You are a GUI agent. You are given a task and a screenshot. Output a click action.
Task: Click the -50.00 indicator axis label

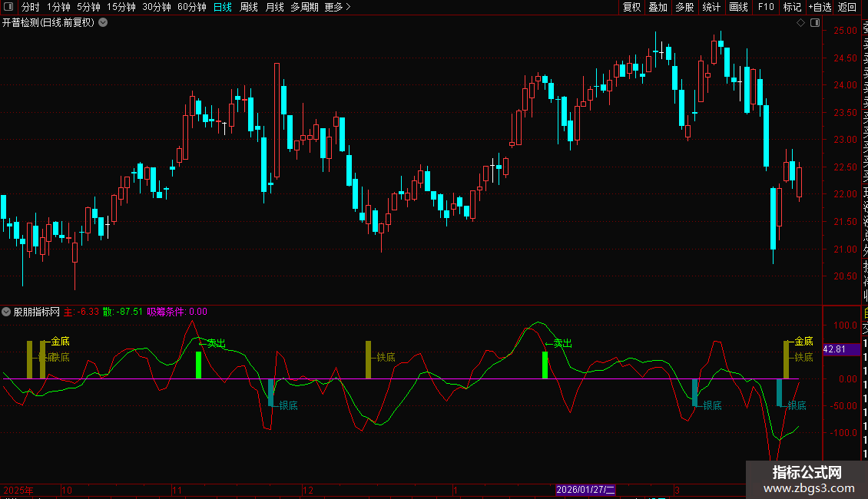pos(844,405)
